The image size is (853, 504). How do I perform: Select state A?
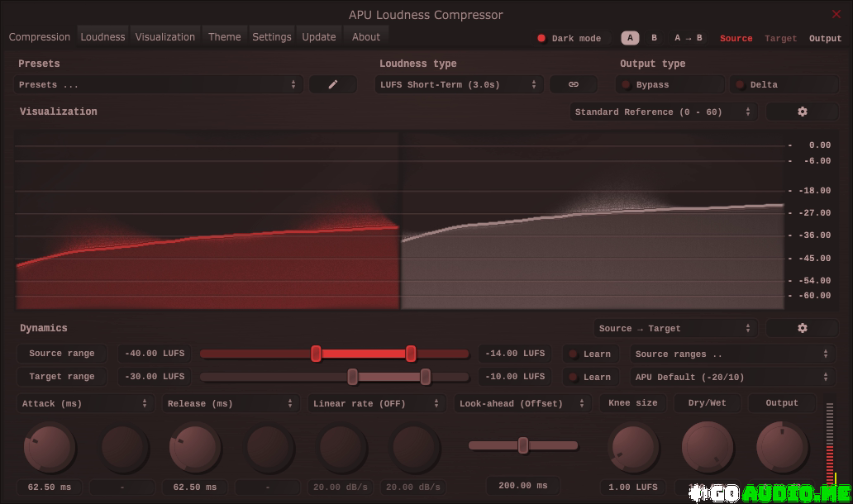[x=630, y=37]
